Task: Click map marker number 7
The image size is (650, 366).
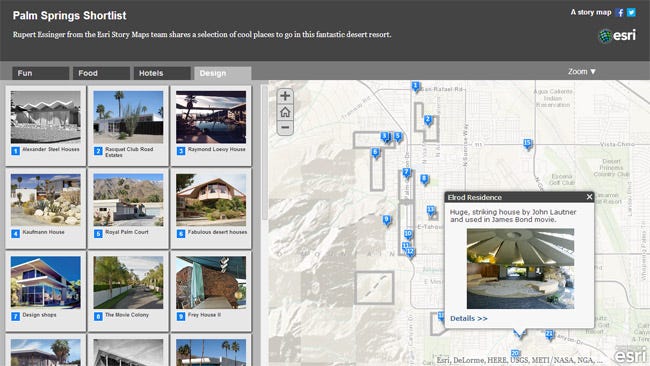Action: (x=406, y=172)
